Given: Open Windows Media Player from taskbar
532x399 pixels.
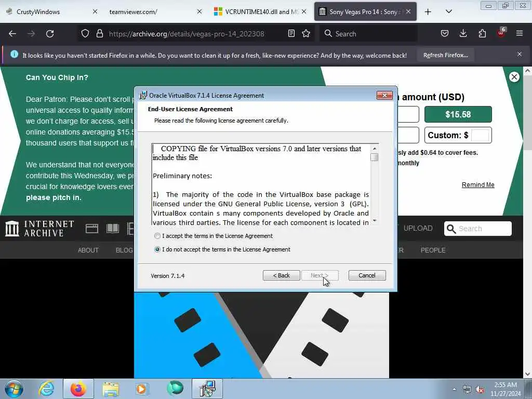Looking at the screenshot, I should pos(141,389).
